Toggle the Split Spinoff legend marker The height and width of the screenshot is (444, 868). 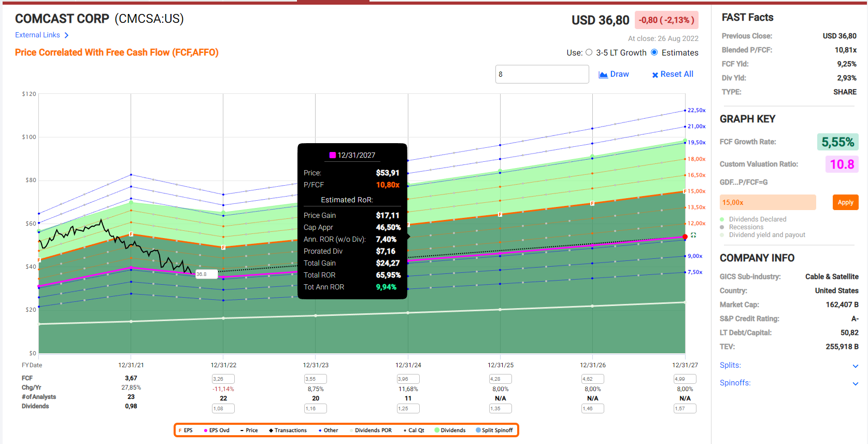coord(478,431)
